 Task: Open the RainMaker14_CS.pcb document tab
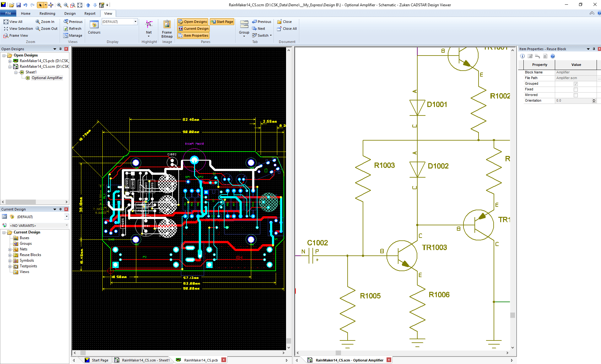pos(200,360)
